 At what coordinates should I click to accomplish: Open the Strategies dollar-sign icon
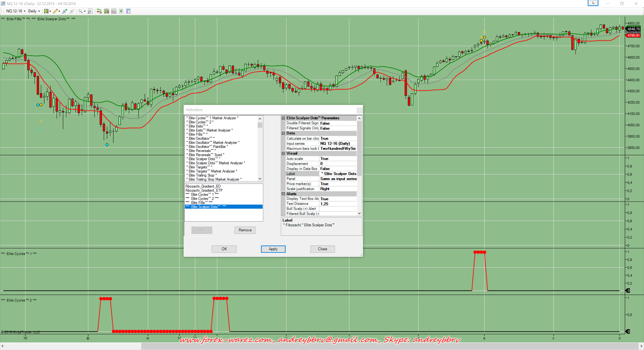click(121, 11)
